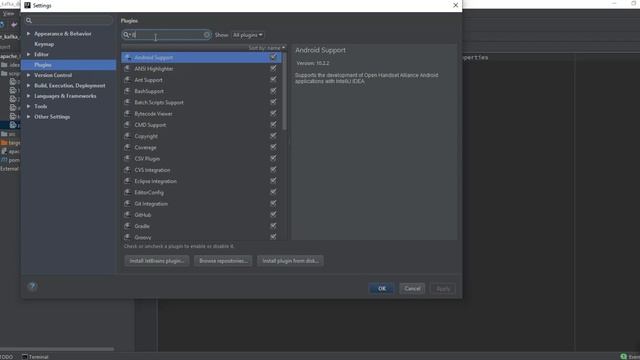The image size is (640, 360).
Task: Click the CSV Plugin icon
Action: point(127,158)
